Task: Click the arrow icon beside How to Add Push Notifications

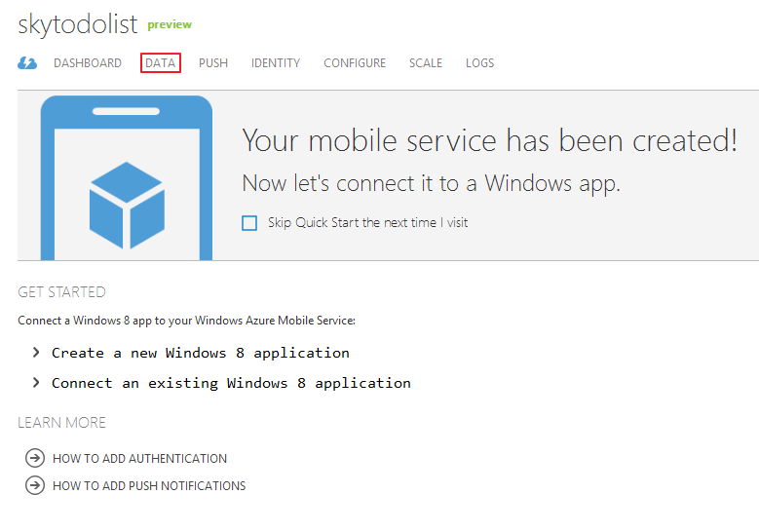Action: click(35, 485)
